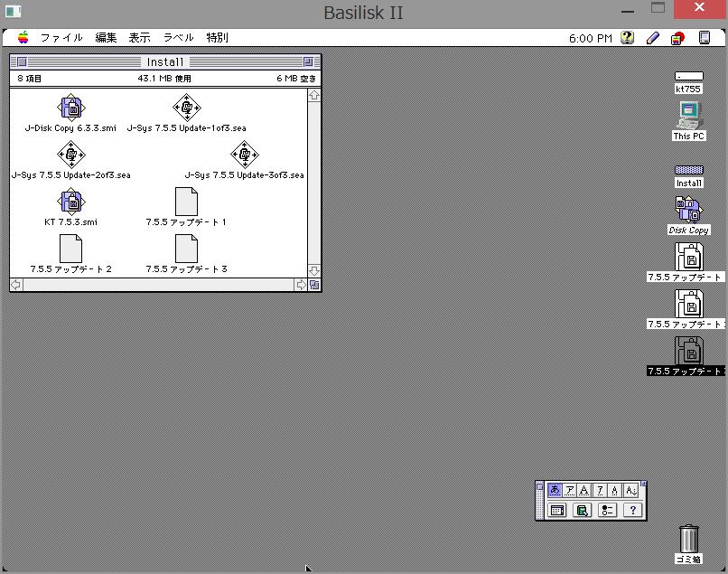Image resolution: width=728 pixels, height=574 pixels.
Task: Select the Disk Copy desktop icon
Action: tap(688, 209)
